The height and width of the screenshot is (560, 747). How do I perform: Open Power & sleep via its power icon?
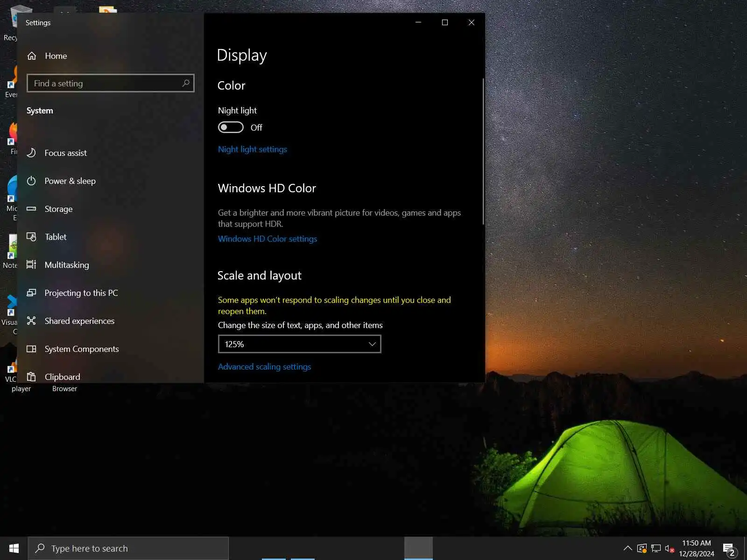tap(31, 181)
